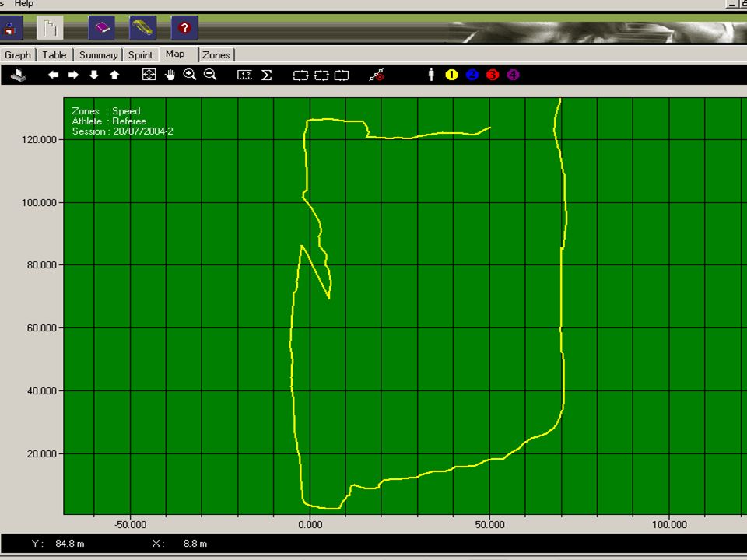
Task: Click the 'Athlete : Referee' label
Action: 109,121
